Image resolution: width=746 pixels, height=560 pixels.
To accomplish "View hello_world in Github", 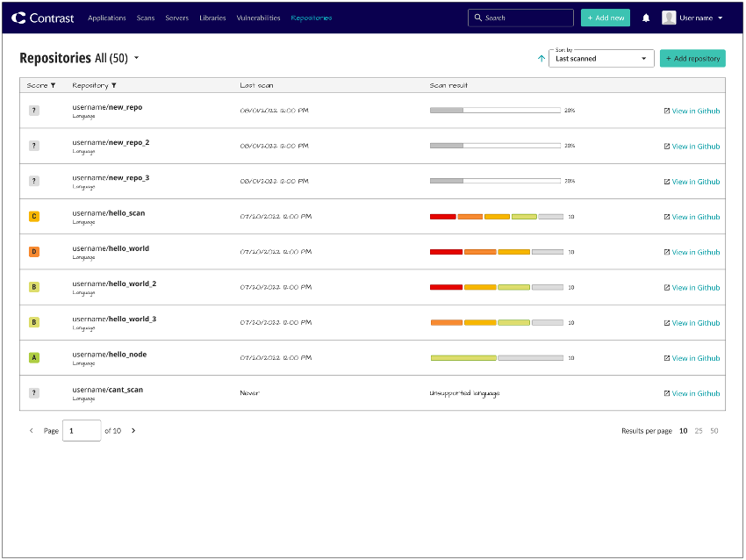I will pyautogui.click(x=692, y=252).
